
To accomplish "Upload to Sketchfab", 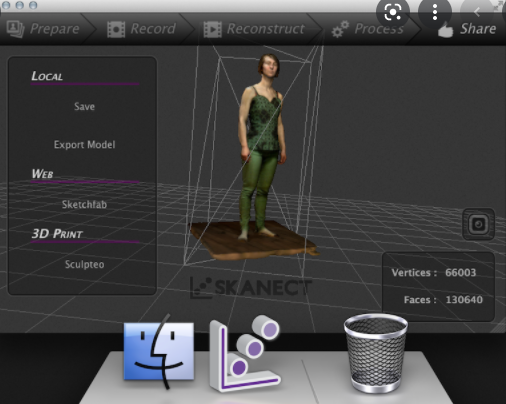I will 84,204.
